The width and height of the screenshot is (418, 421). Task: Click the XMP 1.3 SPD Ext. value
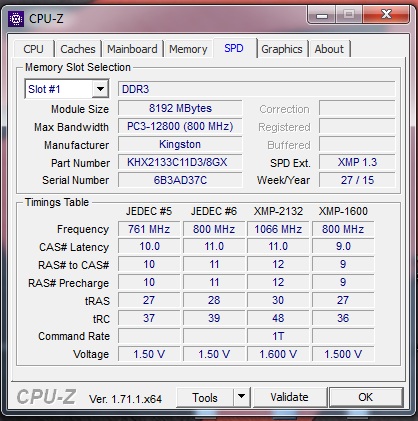pos(357,162)
